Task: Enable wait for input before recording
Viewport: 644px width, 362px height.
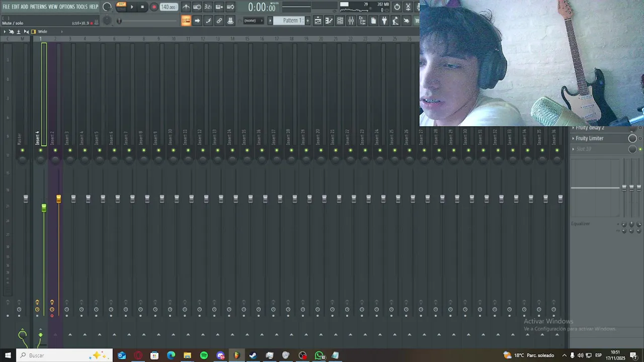Action: tap(197, 7)
